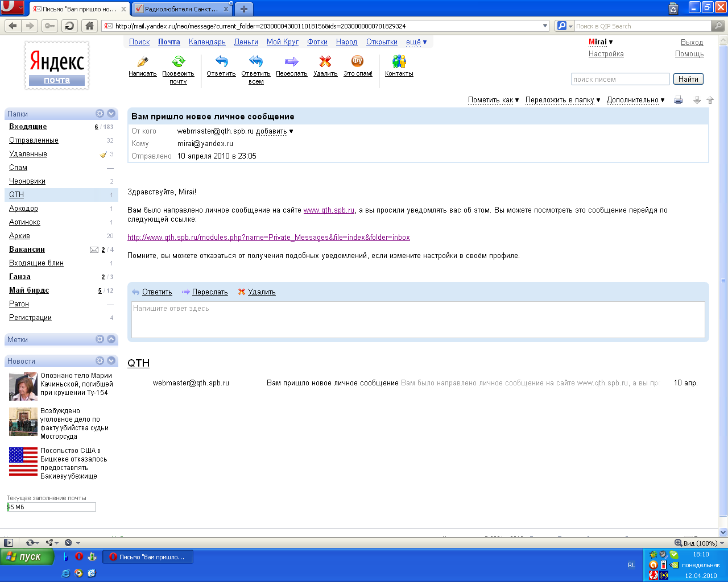Click the browser Home button
The height and width of the screenshot is (582, 728).
coord(89,26)
